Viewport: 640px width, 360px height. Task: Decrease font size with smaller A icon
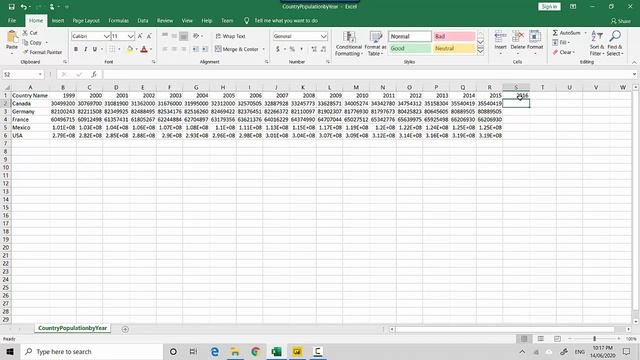click(x=149, y=36)
